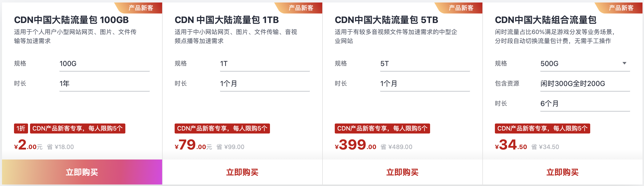Click 立即购买 on the 1TB package

click(242, 172)
